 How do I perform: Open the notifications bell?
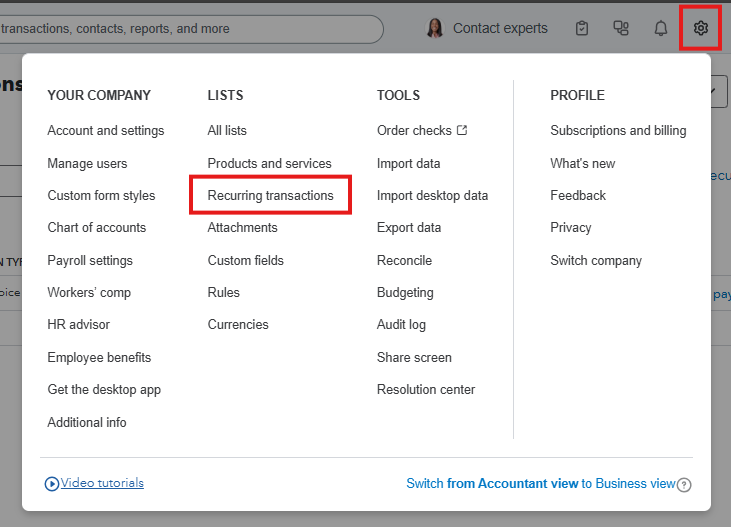point(661,28)
